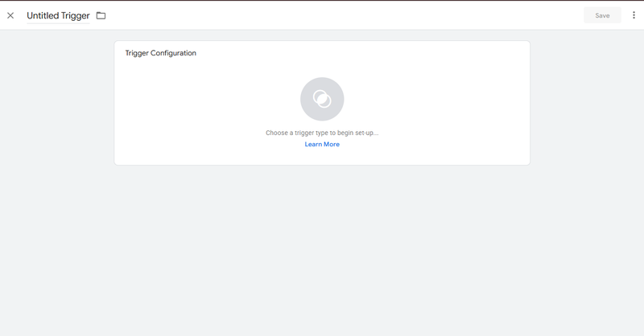Image resolution: width=644 pixels, height=336 pixels.
Task: Click the blank header area left of Save
Action: point(362,15)
